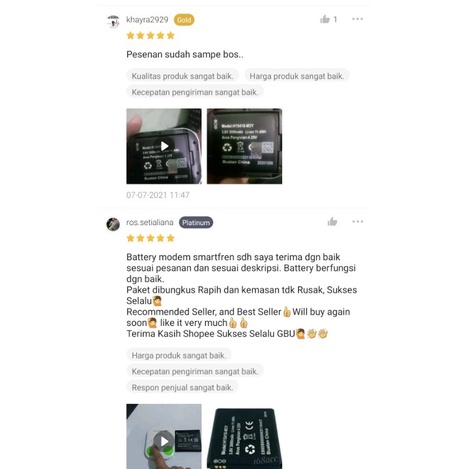The height and width of the screenshot is (469, 469).
Task: Open more options for khayra2929's review
Action: coord(357,19)
